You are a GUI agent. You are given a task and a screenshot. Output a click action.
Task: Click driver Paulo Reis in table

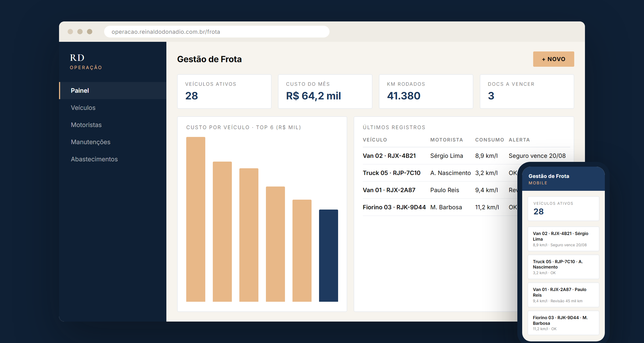(445, 190)
